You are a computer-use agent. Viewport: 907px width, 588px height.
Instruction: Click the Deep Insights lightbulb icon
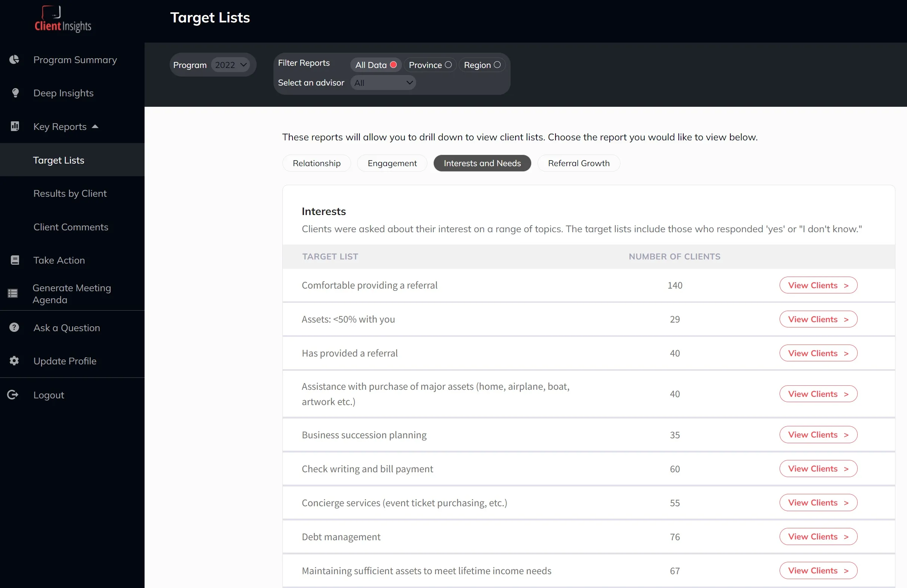[15, 93]
